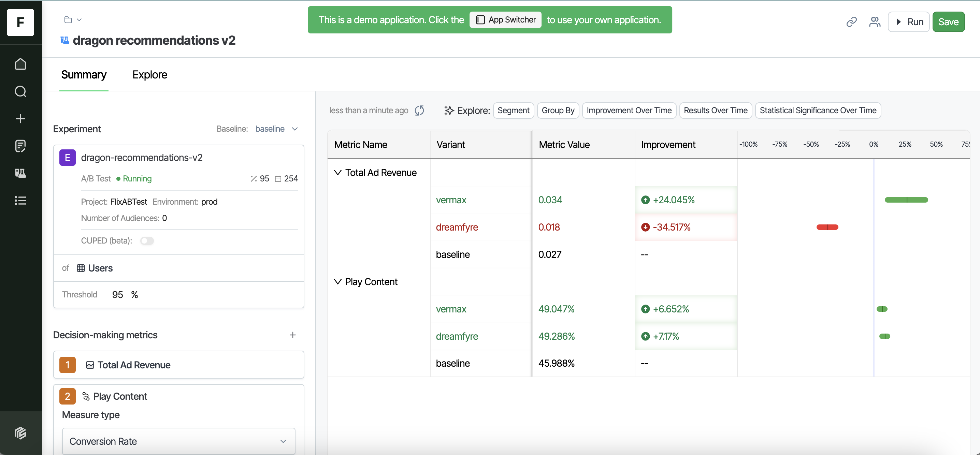Click the Add decision-making metric button
Image resolution: width=980 pixels, height=455 pixels.
point(292,334)
